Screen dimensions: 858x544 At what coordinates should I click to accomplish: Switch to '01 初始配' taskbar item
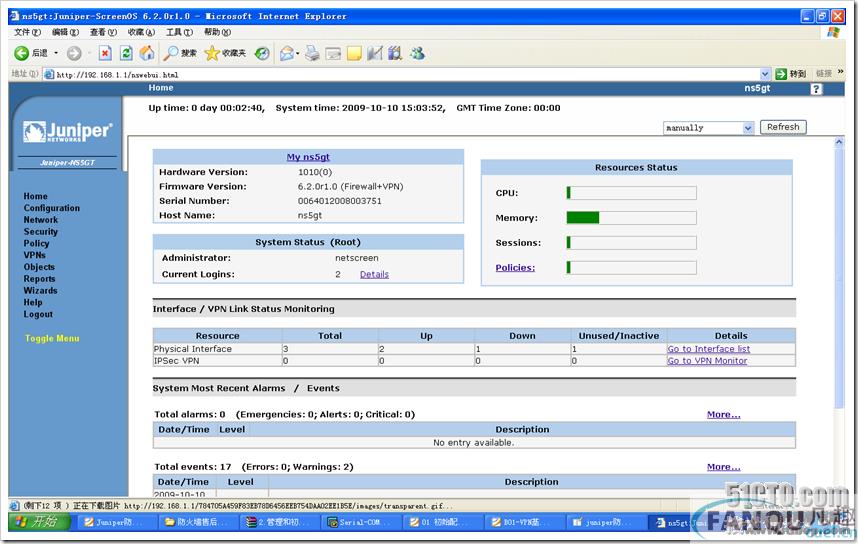tap(442, 522)
